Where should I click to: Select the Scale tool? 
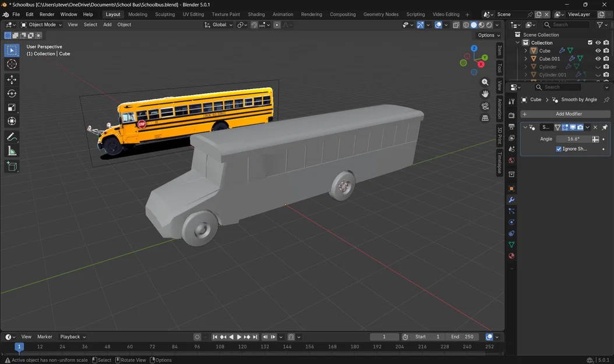[x=12, y=107]
